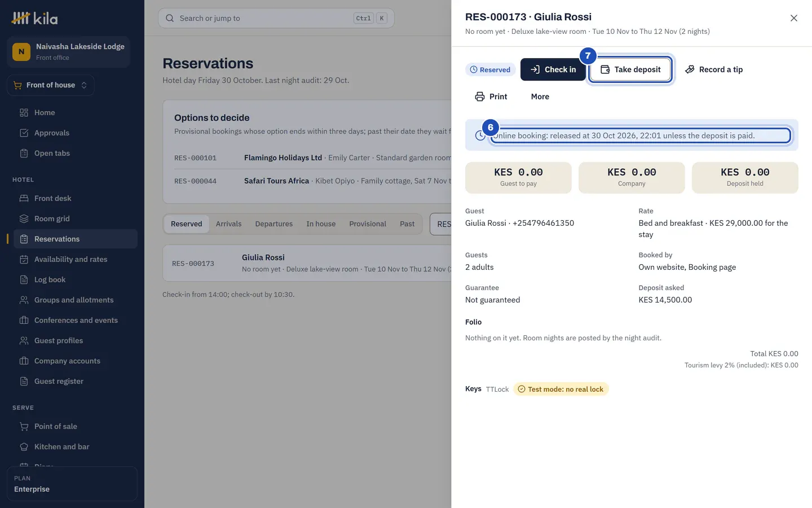
Task: Click the Room grid layers icon
Action: [24, 218]
